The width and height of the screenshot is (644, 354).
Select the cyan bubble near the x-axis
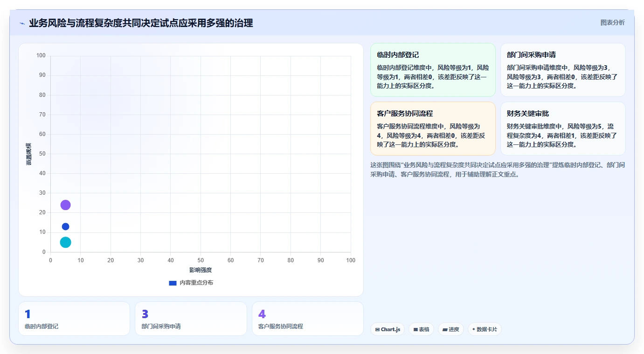pyautogui.click(x=65, y=242)
